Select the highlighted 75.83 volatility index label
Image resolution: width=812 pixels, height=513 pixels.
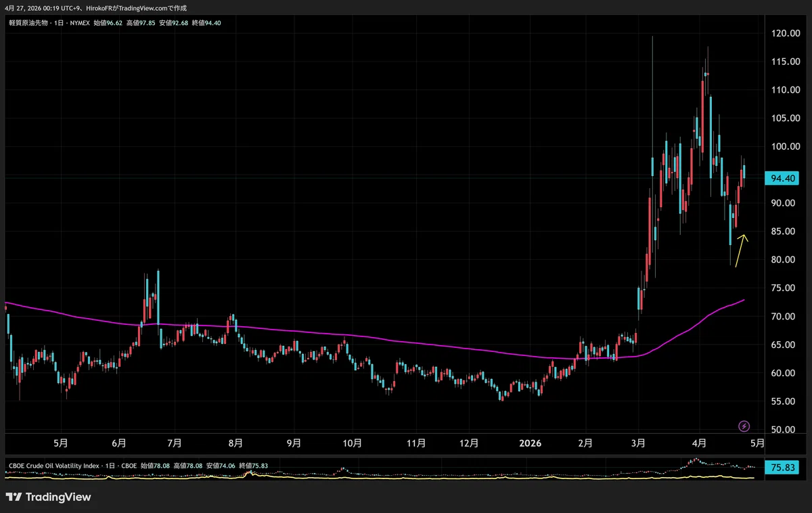[782, 467]
